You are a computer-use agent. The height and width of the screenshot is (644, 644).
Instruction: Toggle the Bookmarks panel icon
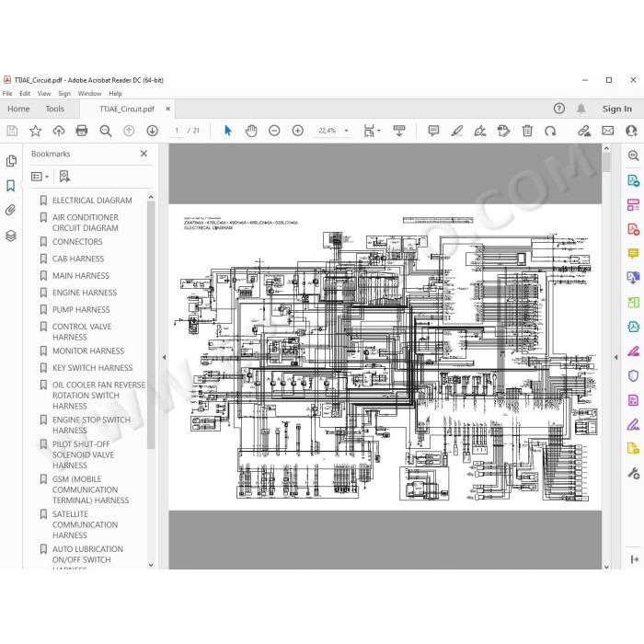[x=11, y=186]
